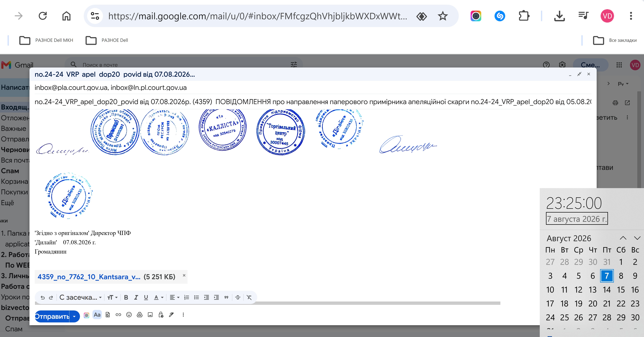
Task: Open the attached 4359_no_7762_10_Kantsara file
Action: pyautogui.click(x=89, y=277)
